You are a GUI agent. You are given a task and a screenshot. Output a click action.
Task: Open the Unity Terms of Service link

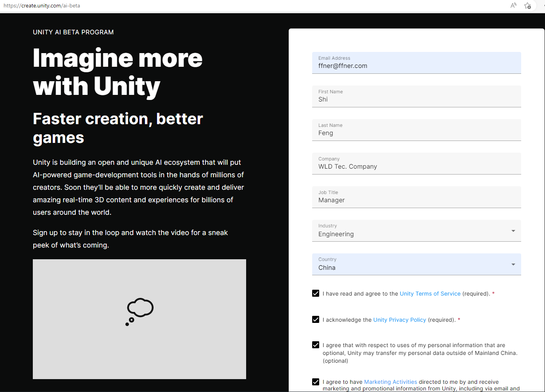[430, 294]
